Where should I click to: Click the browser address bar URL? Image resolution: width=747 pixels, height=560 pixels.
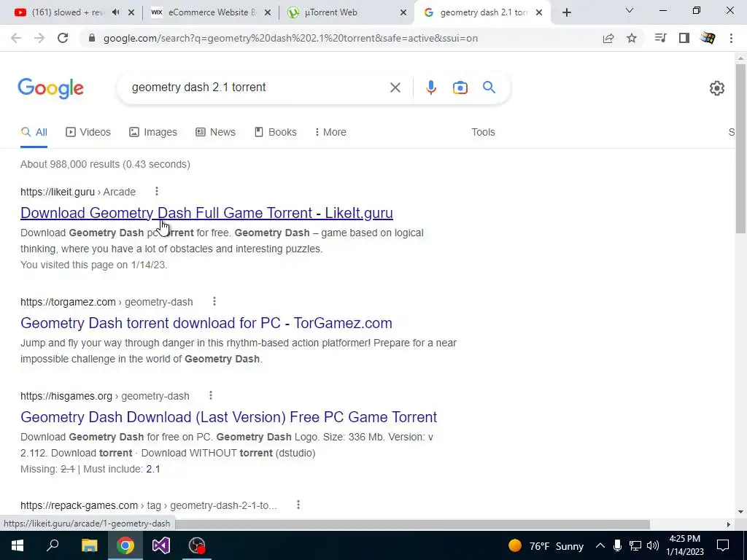(290, 38)
